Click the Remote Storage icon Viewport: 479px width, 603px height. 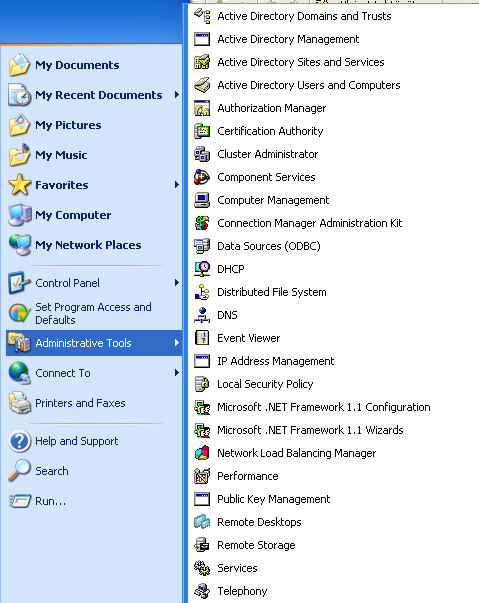(x=202, y=545)
